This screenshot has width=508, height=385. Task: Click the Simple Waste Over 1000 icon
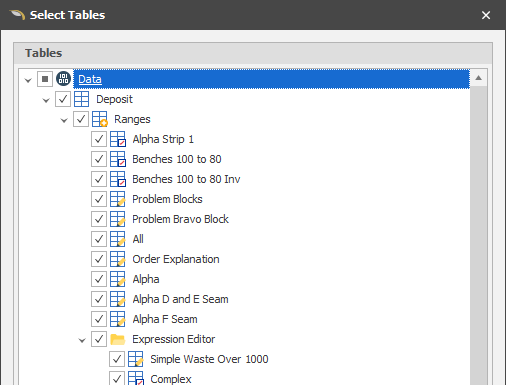(x=136, y=359)
